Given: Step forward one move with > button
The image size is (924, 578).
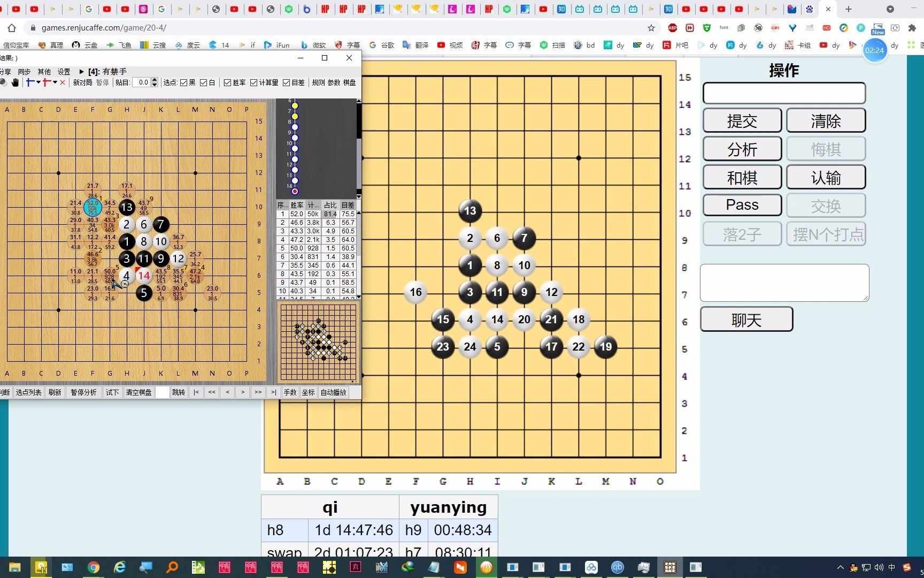Looking at the screenshot, I should tap(243, 392).
